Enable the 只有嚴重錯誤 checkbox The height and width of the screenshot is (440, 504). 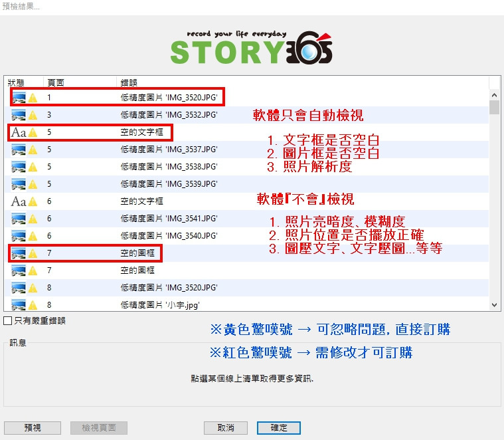pos(8,320)
